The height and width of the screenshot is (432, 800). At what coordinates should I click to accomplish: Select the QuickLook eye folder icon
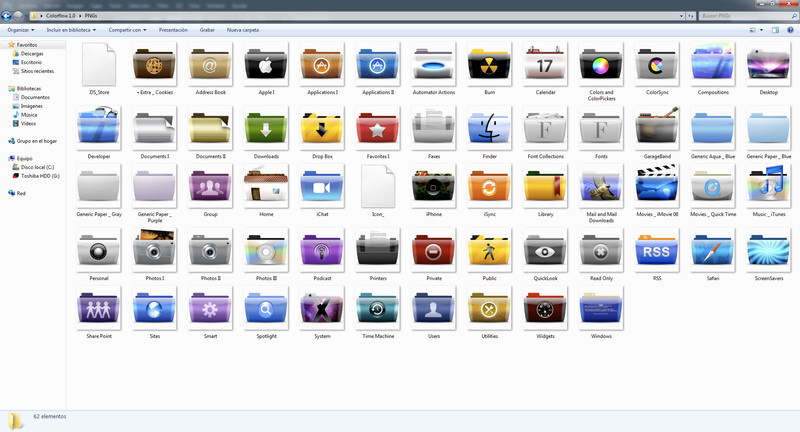[x=545, y=250]
